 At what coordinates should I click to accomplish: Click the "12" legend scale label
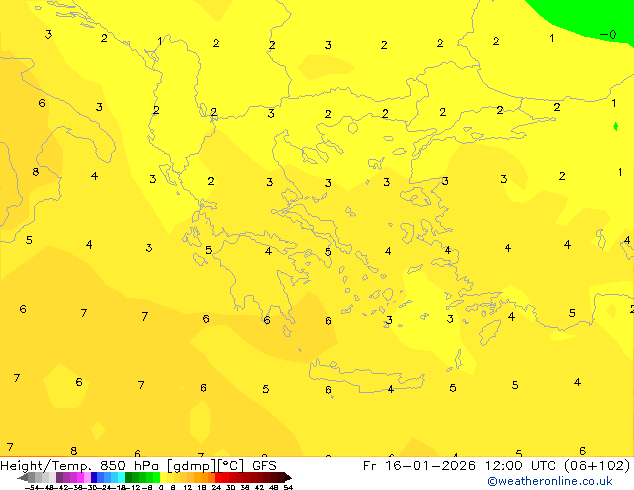[188, 487]
